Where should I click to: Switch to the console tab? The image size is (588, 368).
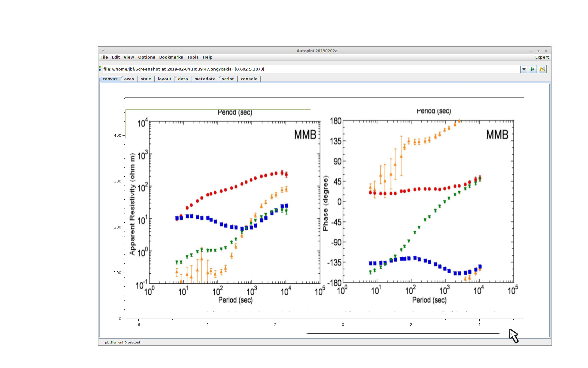click(249, 79)
